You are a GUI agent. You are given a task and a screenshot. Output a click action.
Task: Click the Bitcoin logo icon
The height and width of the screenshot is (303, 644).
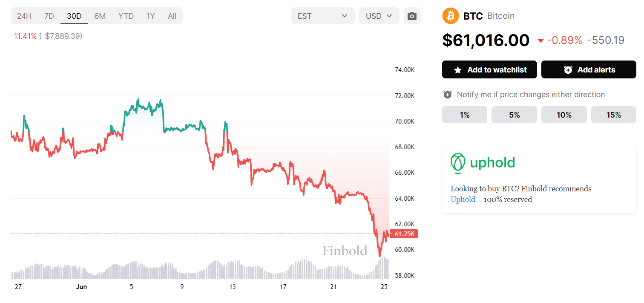click(450, 16)
